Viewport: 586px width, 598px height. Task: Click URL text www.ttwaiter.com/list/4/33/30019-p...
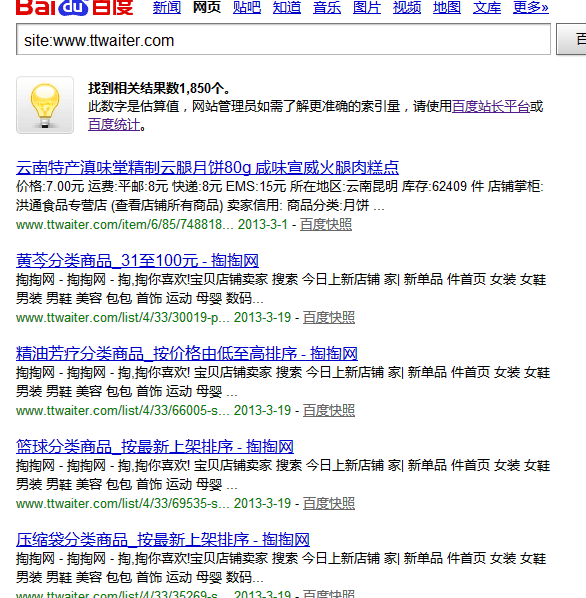122,318
